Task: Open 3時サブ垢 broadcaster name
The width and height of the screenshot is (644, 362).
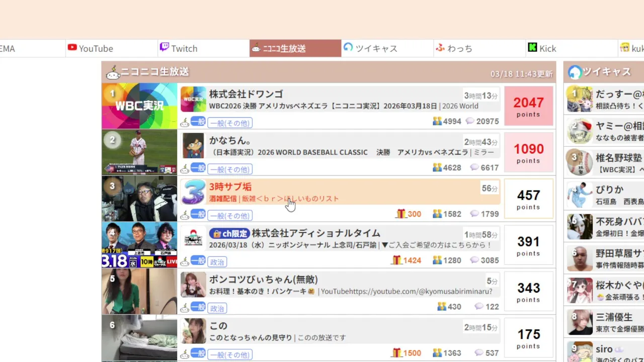Action: click(230, 187)
